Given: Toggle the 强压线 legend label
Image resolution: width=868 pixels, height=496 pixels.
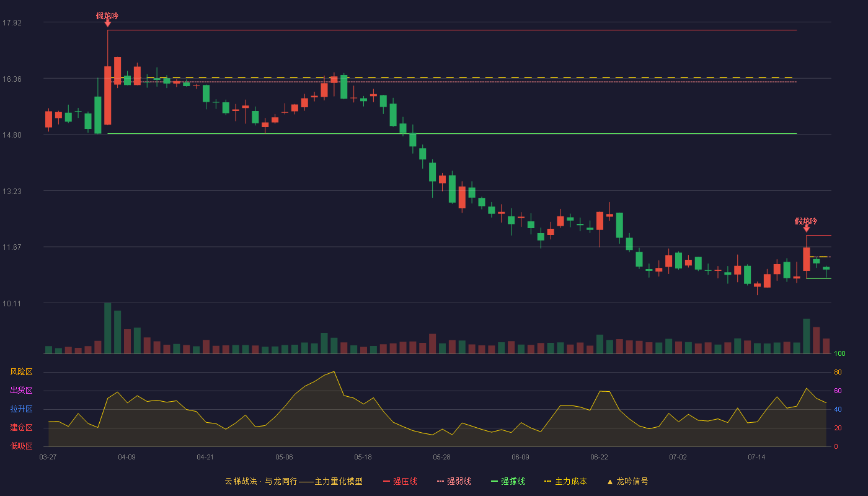Looking at the screenshot, I should (x=405, y=481).
